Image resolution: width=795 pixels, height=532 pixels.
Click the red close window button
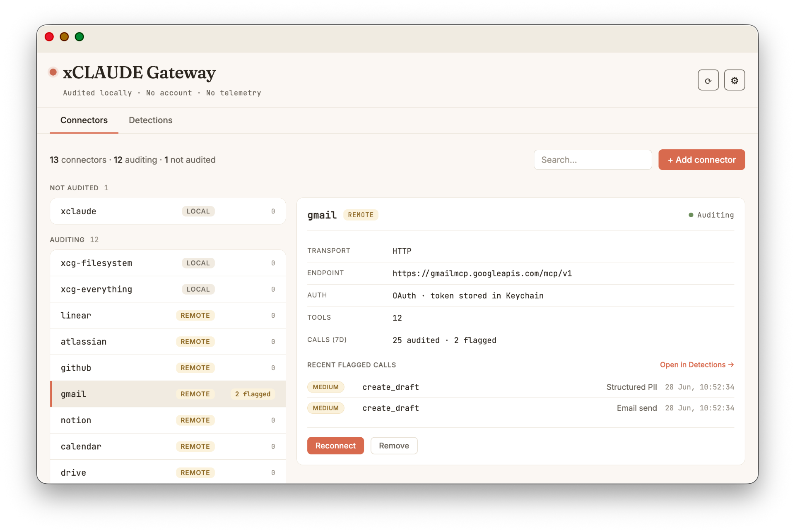click(x=49, y=37)
